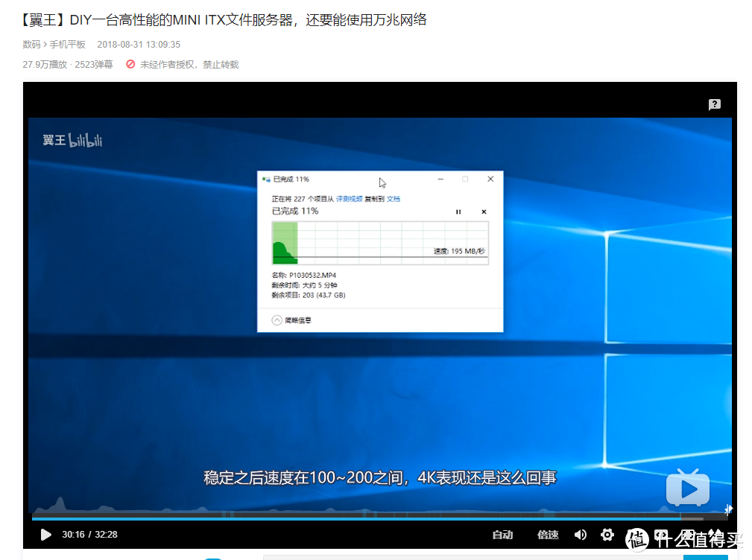Image resolution: width=752 pixels, height=560 pixels.
Task: Open the 倍速 playback speed menu
Action: pyautogui.click(x=548, y=535)
